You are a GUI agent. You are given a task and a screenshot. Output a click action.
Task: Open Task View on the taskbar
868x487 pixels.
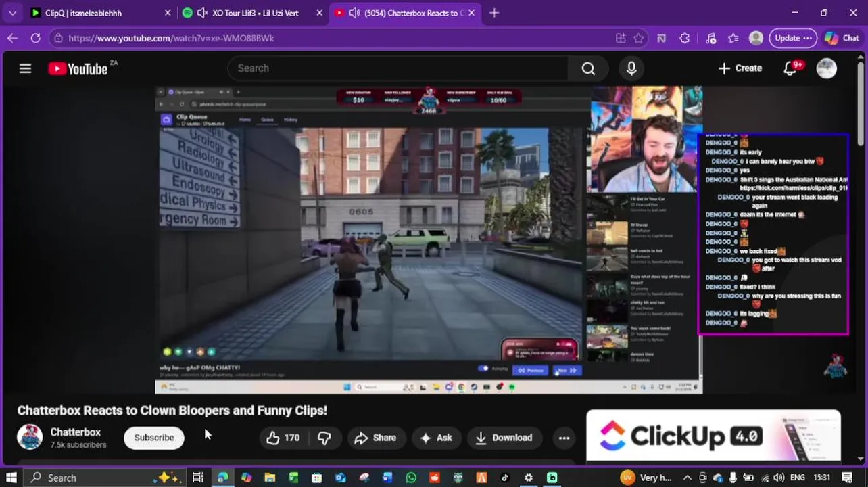pyautogui.click(x=198, y=478)
